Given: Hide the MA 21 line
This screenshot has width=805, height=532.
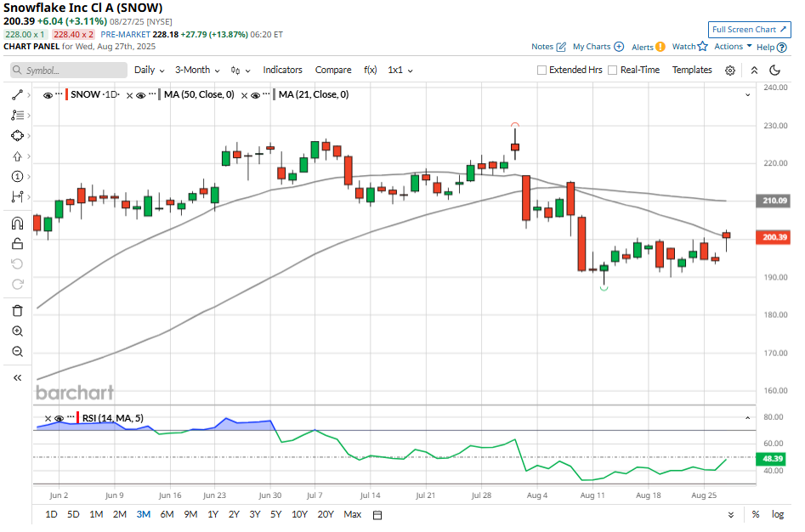Looking at the screenshot, I should (x=255, y=95).
